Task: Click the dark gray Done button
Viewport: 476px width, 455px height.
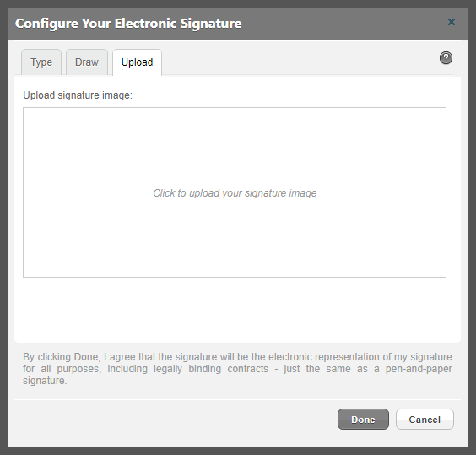Action: (x=363, y=420)
